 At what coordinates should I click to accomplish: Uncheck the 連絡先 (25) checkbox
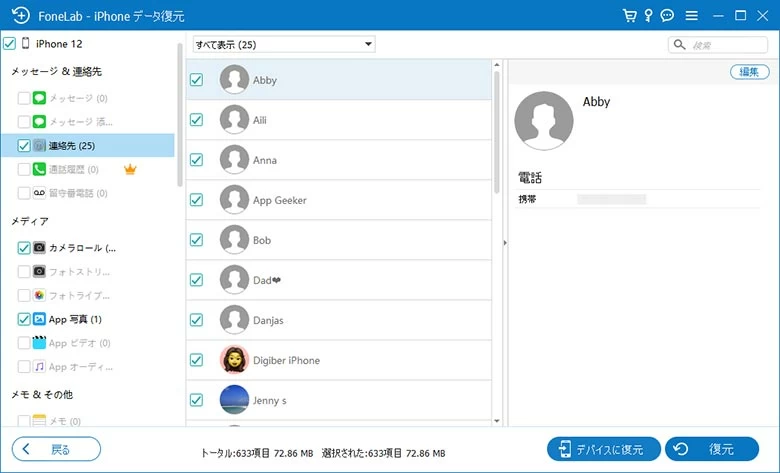pyautogui.click(x=24, y=146)
